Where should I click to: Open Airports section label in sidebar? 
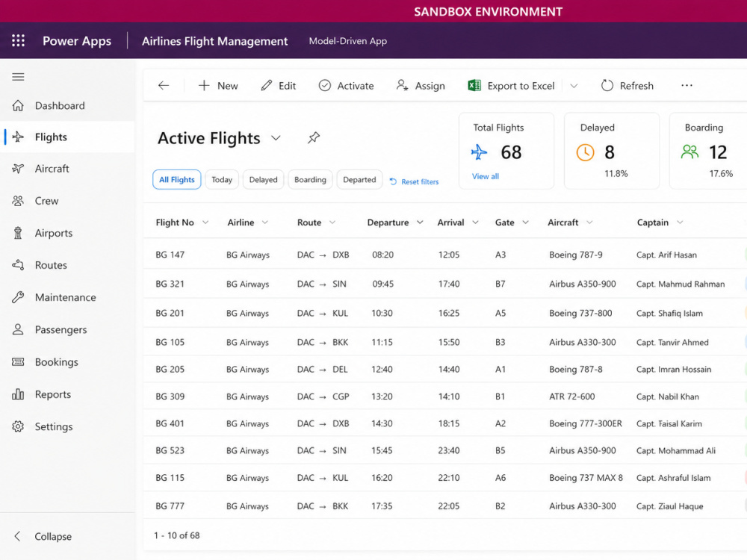click(54, 233)
